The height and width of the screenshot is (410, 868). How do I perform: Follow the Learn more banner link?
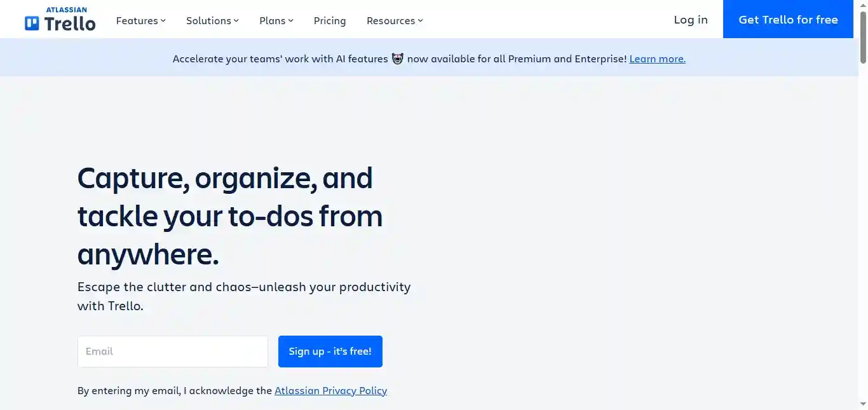(657, 59)
